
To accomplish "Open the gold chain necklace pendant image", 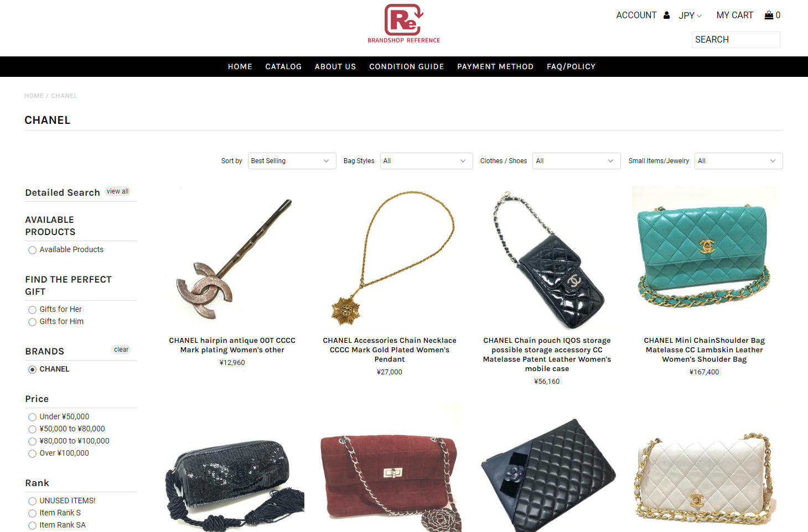I will (390, 258).
